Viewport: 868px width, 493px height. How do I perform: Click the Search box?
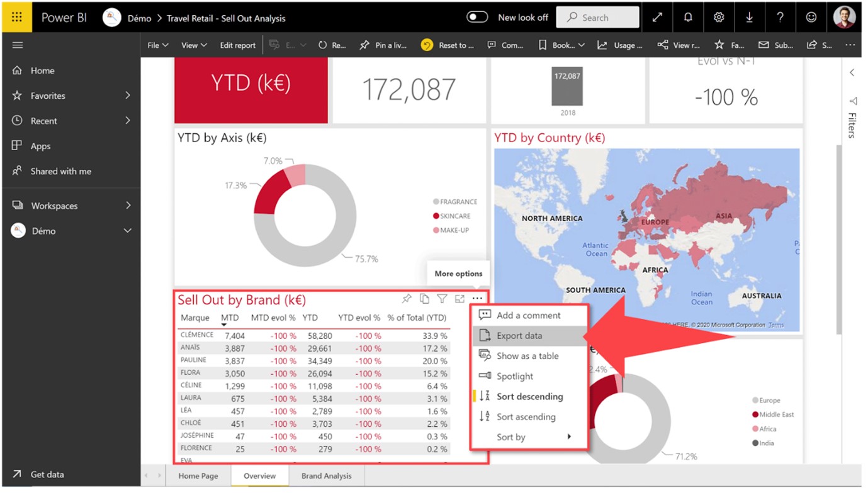[597, 17]
